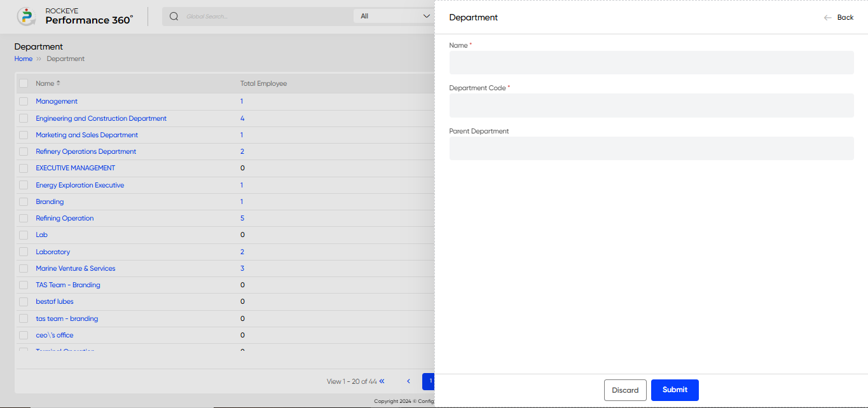Open Engineering and Construction Department link
This screenshot has height=408, width=868.
pos(101,118)
